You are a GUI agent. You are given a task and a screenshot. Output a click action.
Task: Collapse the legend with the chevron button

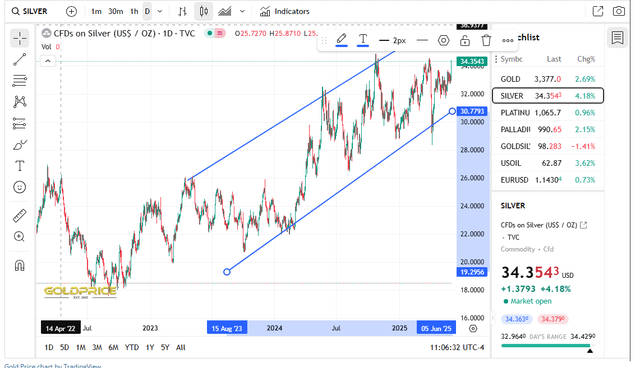[x=48, y=61]
